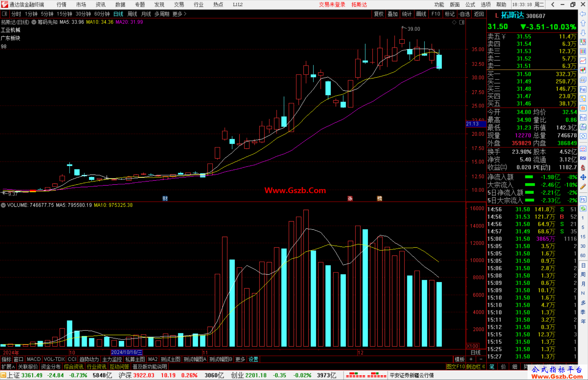Open the 行情 menu
The width and height of the screenshot is (588, 380).
[62, 5]
